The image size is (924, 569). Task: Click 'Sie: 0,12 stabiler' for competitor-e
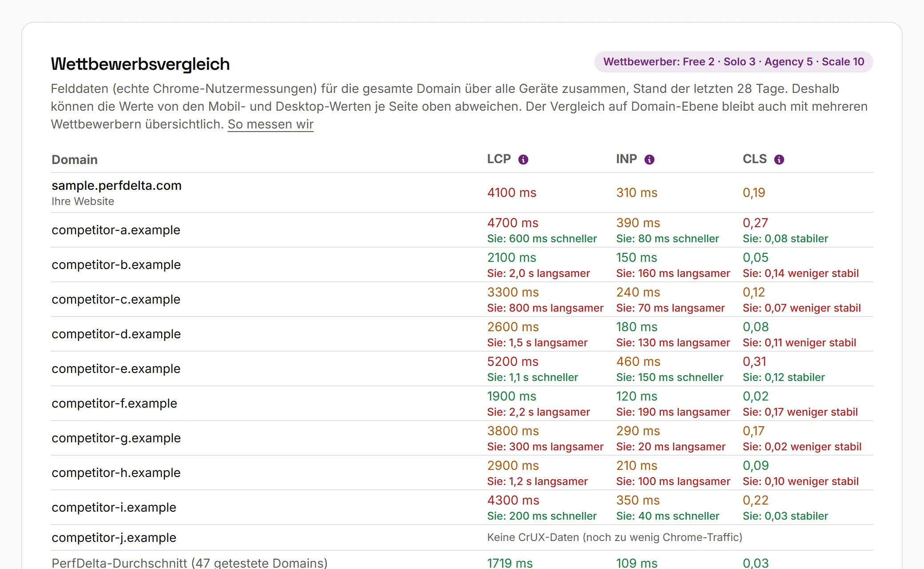click(784, 377)
